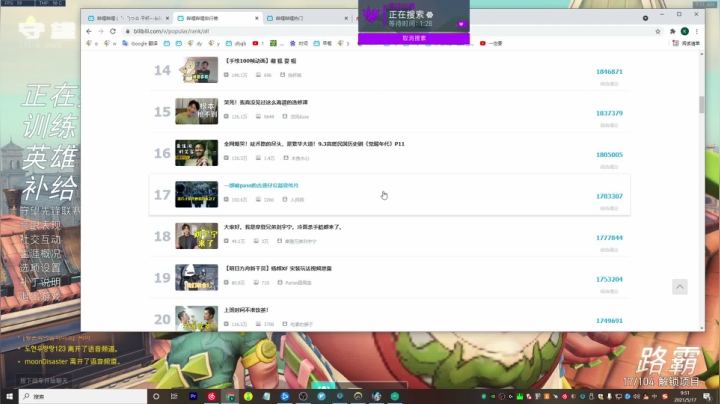Open the rank 15 video title link
720x404 pixels.
(x=266, y=102)
